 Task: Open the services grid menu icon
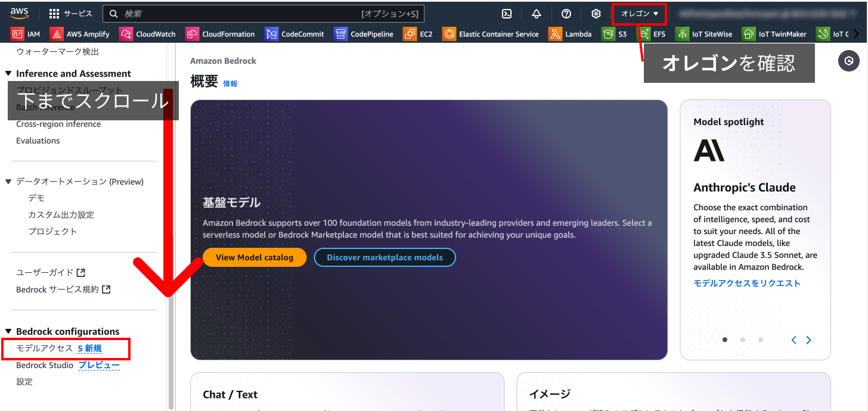click(x=54, y=14)
